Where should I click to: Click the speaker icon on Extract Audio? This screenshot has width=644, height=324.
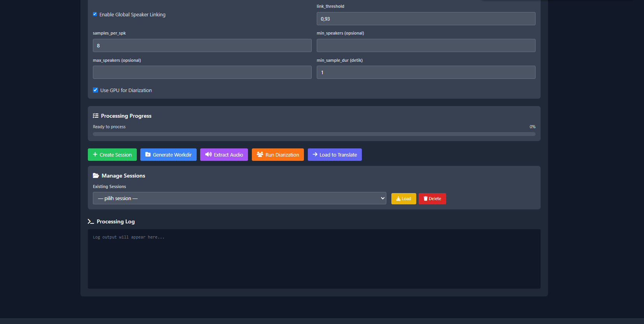pos(208,155)
